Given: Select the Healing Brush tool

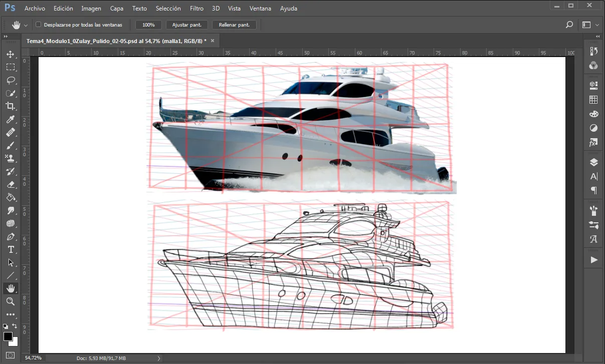Looking at the screenshot, I should click(x=11, y=132).
